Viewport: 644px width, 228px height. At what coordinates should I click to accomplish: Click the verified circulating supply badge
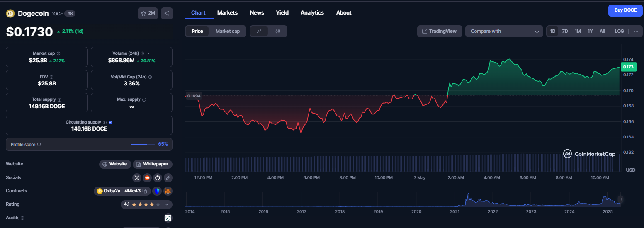[x=110, y=122]
